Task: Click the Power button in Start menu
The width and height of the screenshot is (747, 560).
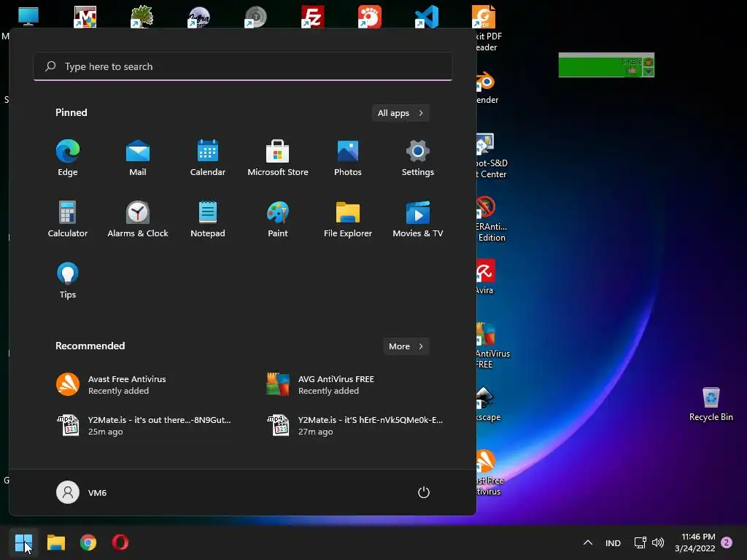Action: tap(424, 492)
